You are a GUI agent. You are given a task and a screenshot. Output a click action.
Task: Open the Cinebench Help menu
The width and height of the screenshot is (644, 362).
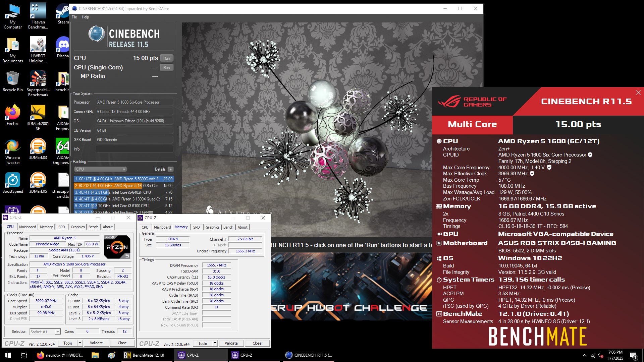[x=86, y=17]
